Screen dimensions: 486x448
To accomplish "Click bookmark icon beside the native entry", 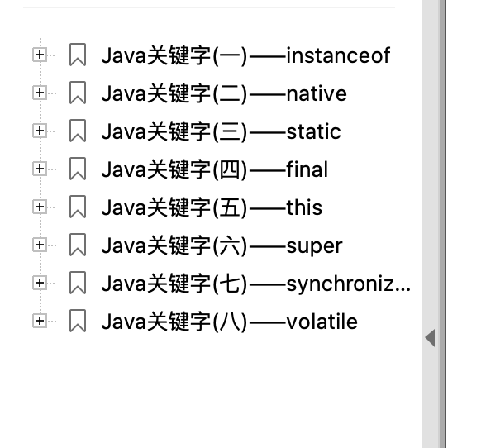I will [78, 93].
